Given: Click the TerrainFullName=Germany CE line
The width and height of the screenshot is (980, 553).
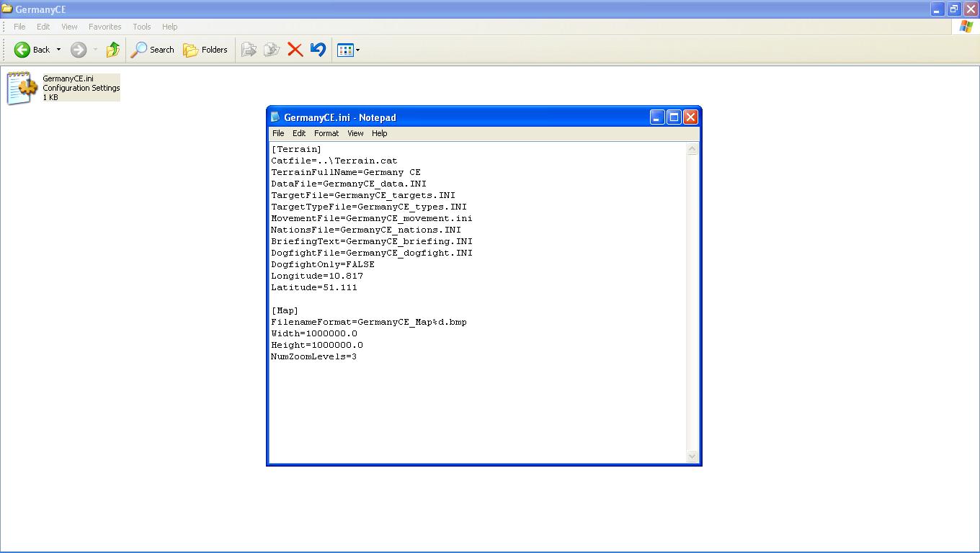Looking at the screenshot, I should pyautogui.click(x=346, y=172).
